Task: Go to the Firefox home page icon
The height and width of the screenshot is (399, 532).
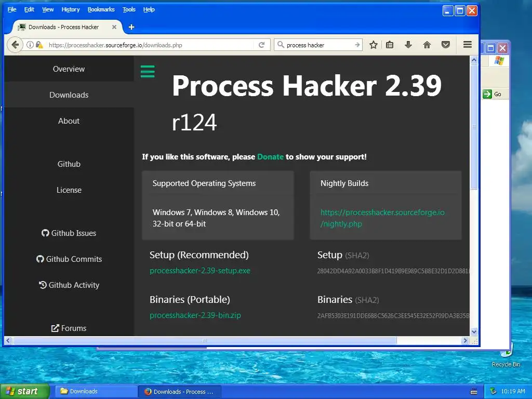Action: click(x=427, y=45)
